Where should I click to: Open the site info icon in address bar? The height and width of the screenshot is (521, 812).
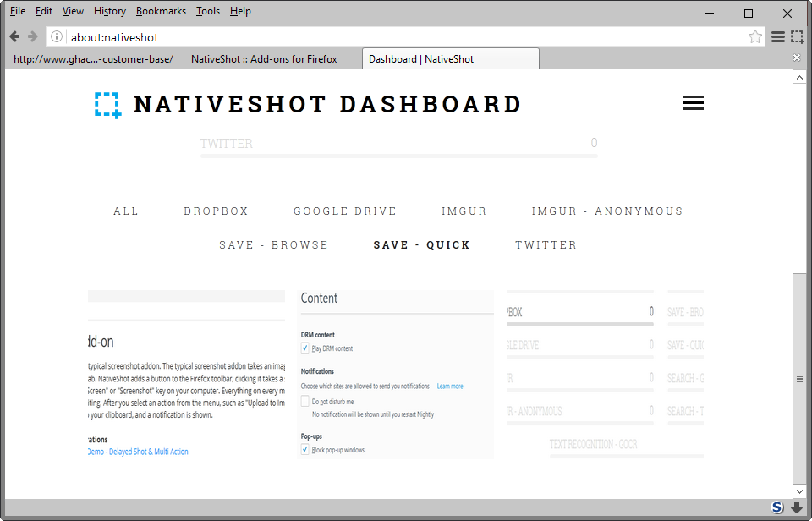point(57,36)
